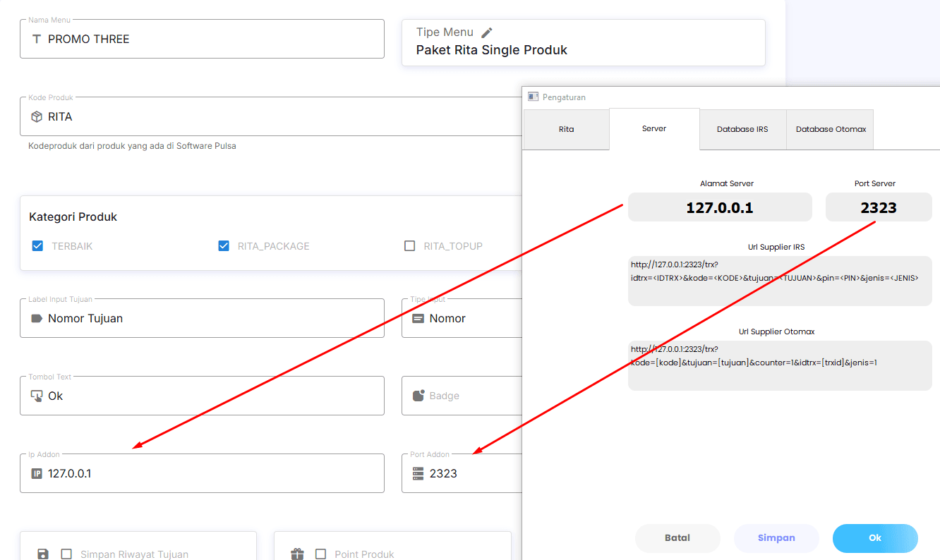Viewport: 940px width, 560px height.
Task: Click the Nama Menu text field
Action: [x=202, y=39]
